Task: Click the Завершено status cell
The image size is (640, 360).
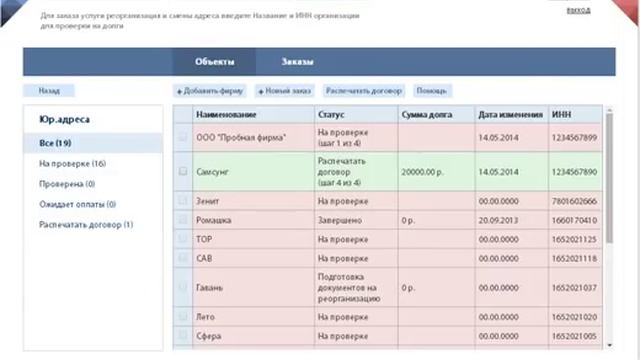Action: click(x=356, y=220)
